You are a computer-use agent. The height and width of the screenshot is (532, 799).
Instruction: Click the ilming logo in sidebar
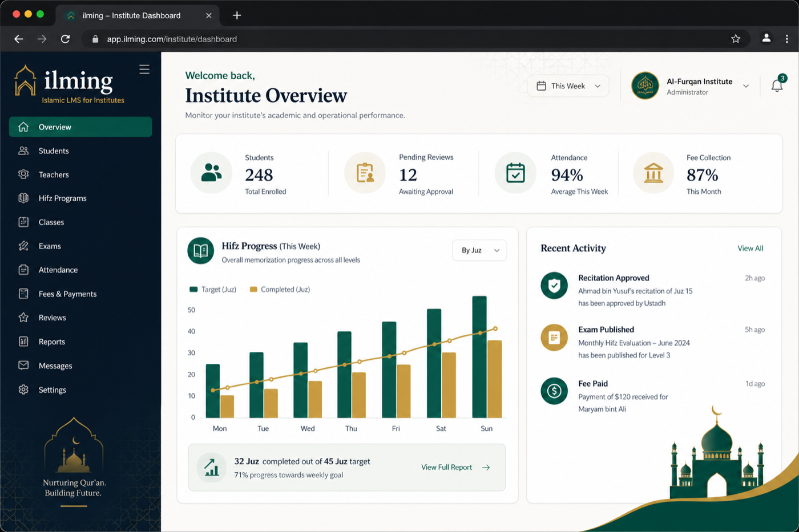[x=70, y=84]
